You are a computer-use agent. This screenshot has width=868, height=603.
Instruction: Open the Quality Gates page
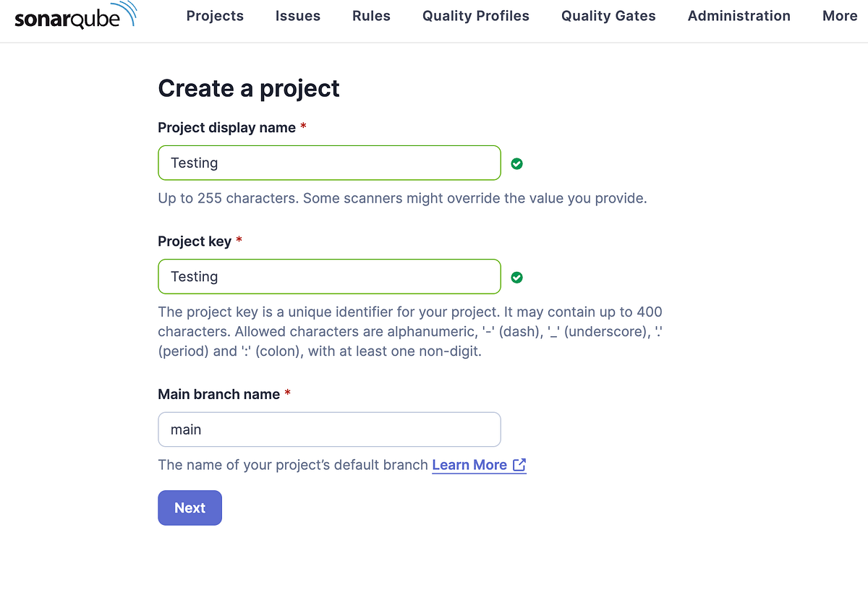608,16
